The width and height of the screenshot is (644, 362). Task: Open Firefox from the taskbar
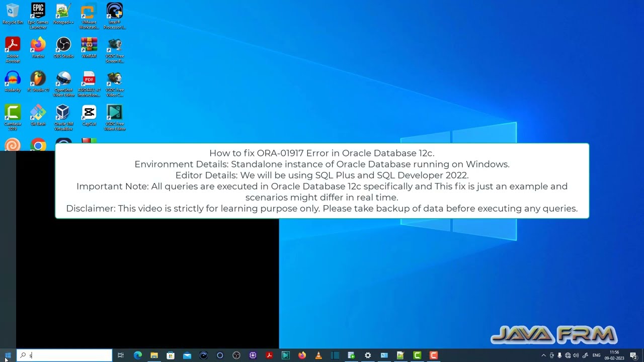coord(302,355)
